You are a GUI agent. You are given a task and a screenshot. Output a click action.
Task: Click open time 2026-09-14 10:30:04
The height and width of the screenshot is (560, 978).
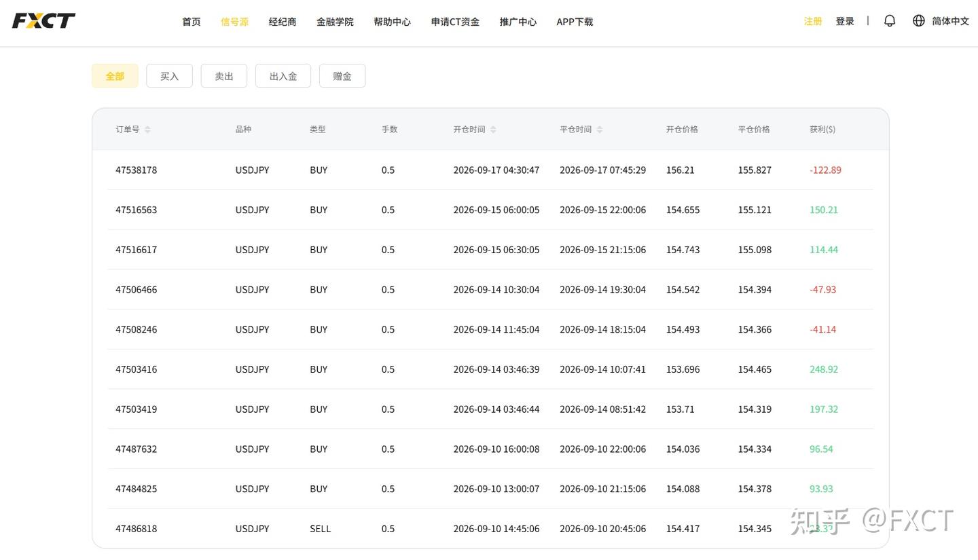[x=496, y=290]
